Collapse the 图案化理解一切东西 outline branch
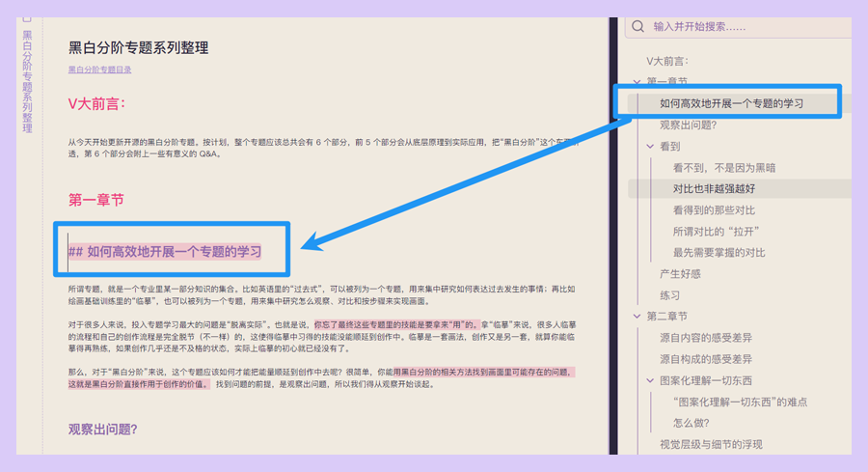Viewport: 868px width, 472px height. coord(650,380)
